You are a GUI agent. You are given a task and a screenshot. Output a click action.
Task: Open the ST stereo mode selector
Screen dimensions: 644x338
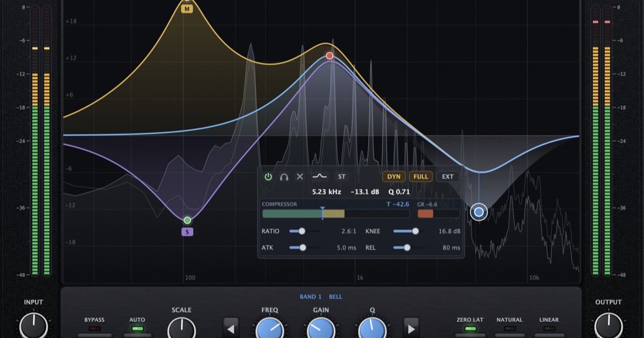(x=342, y=177)
